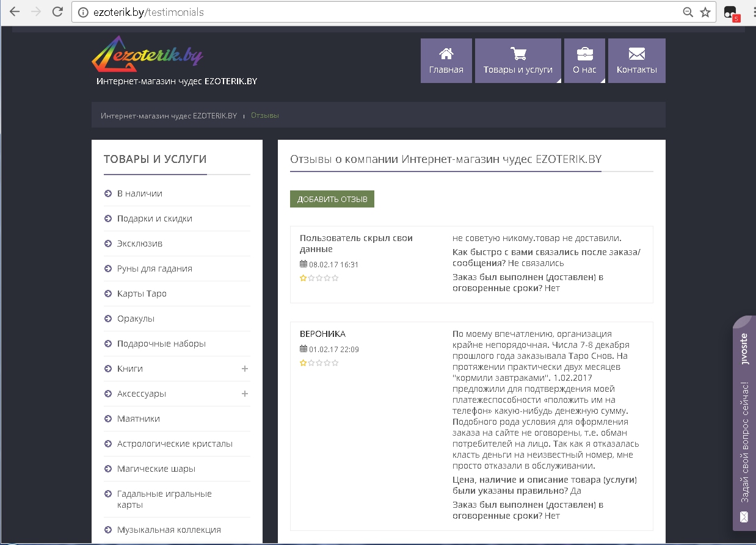
Task: Click the browser reload icon
Action: 57,12
